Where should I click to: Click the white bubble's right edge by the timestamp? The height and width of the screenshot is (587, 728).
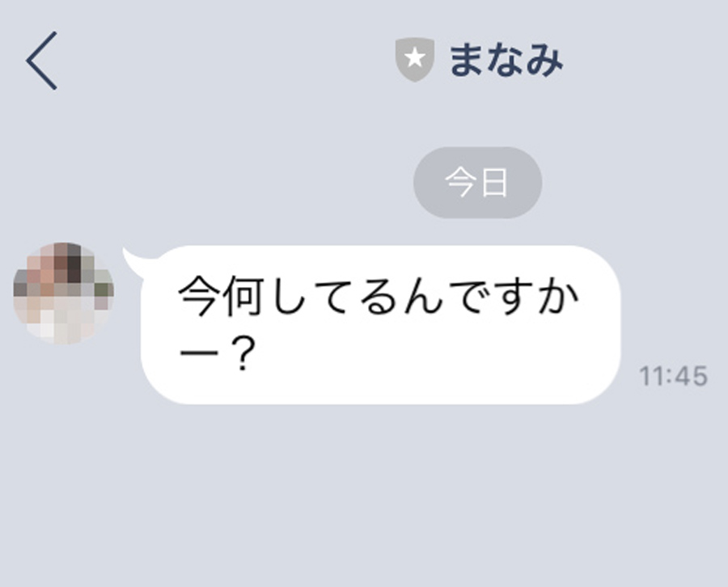pyautogui.click(x=619, y=325)
